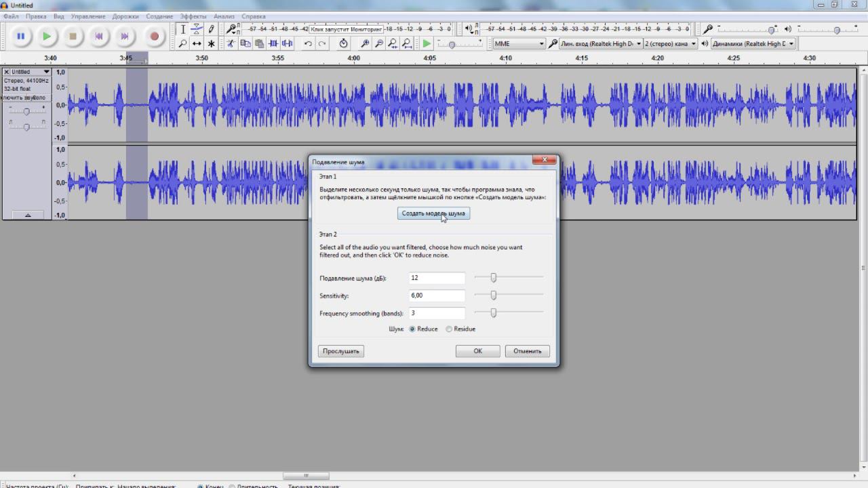868x488 pixels.
Task: Choose the Time Shift tool
Action: (x=197, y=43)
